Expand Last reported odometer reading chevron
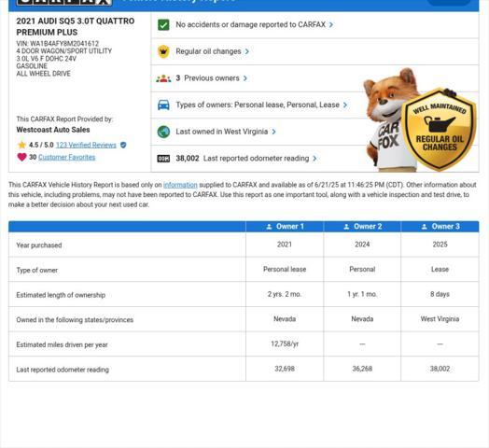Screen dimensions: 489x448 pos(314,159)
